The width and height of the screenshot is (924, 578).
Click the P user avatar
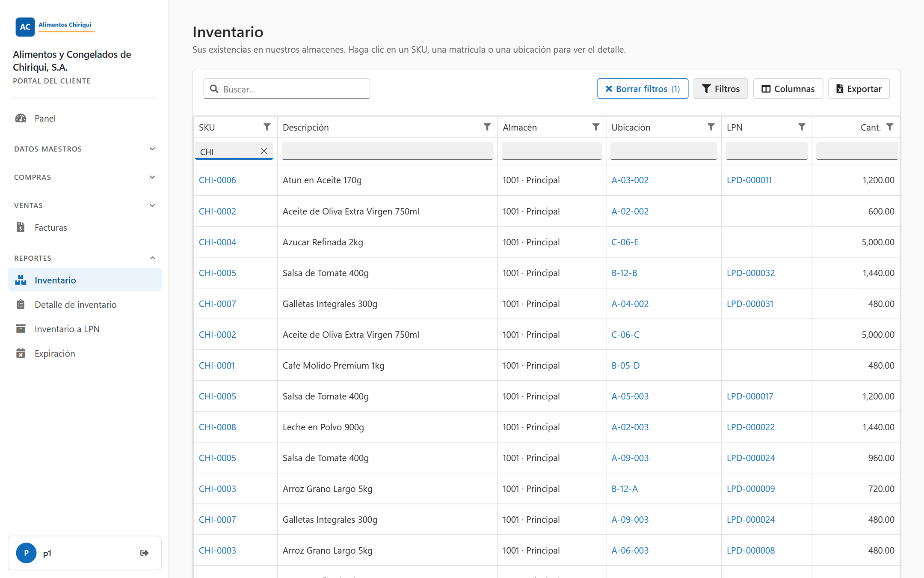click(x=26, y=553)
